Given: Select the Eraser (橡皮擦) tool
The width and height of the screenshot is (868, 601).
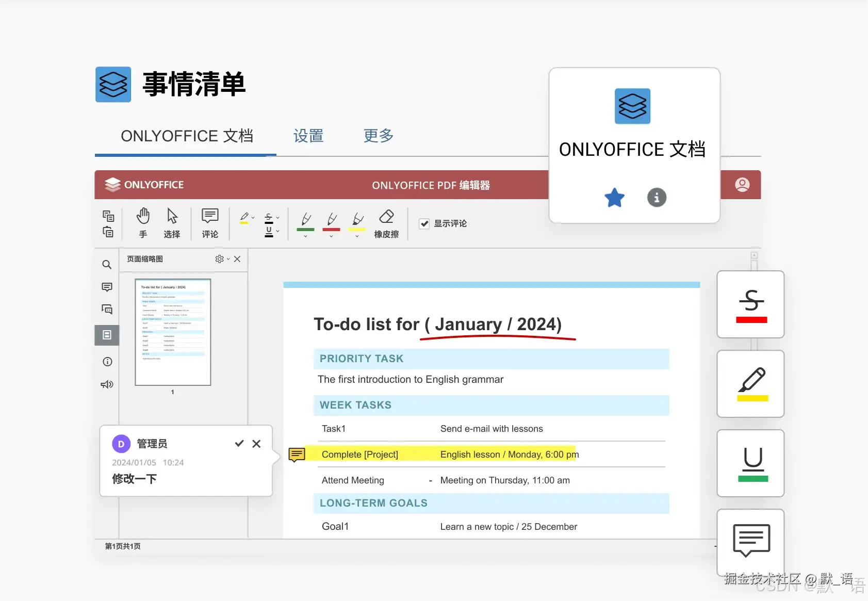Looking at the screenshot, I should click(x=386, y=223).
